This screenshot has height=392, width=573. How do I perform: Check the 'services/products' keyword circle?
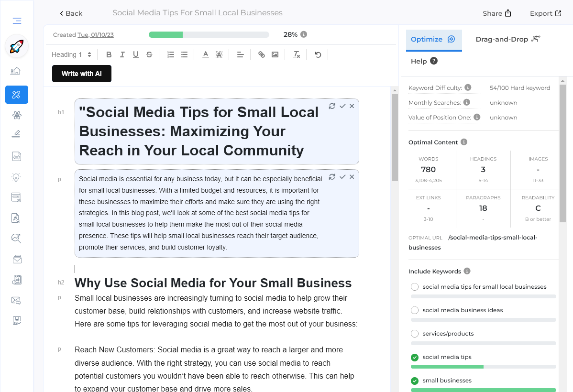414,333
